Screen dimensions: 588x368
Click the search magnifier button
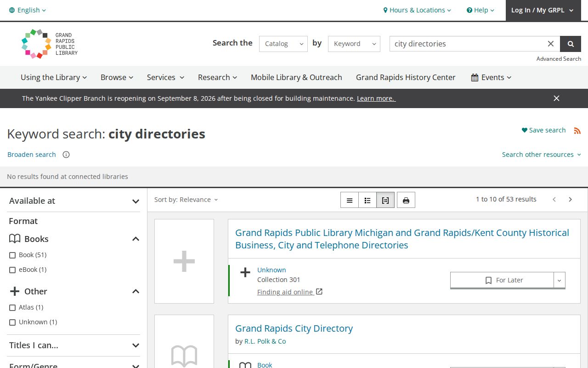[571, 44]
